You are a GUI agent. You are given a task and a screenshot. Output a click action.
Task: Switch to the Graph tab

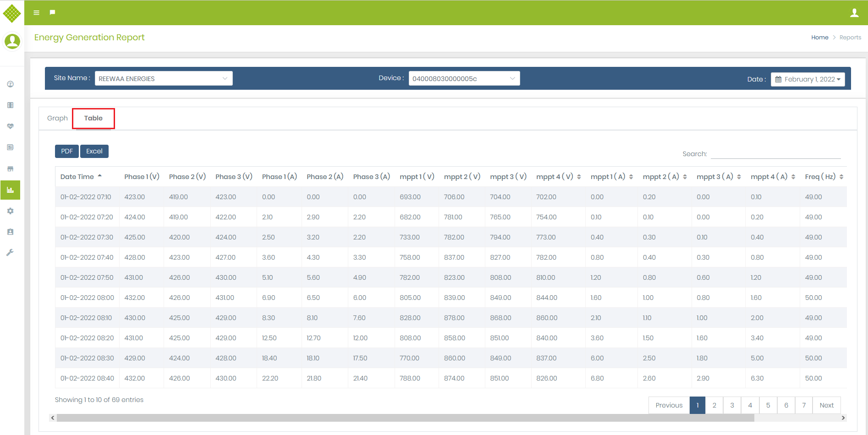click(x=57, y=118)
